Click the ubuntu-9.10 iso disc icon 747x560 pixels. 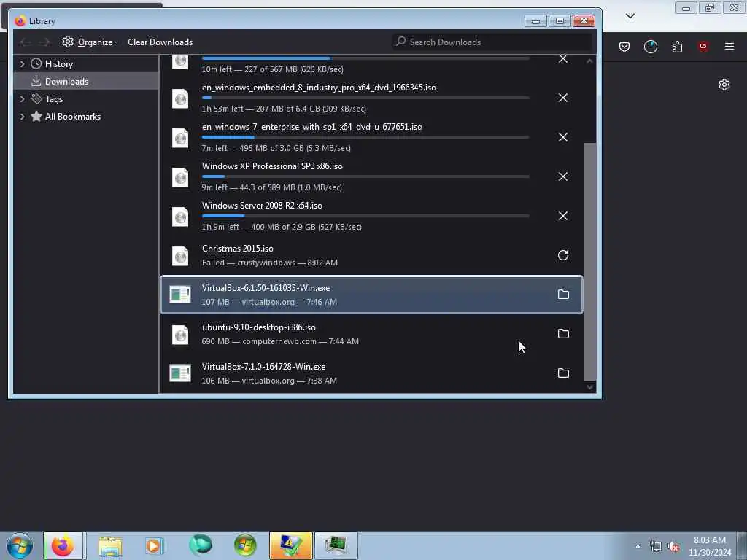[180, 334]
